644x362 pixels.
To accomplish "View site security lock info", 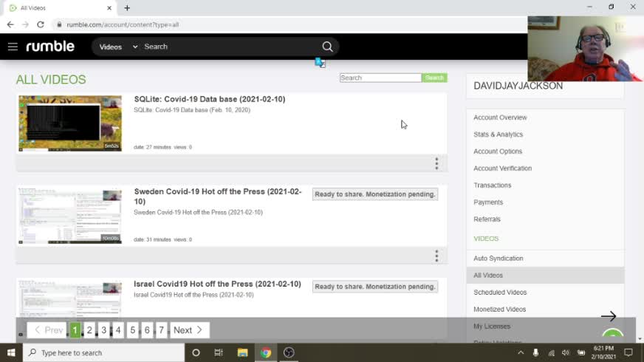I will tap(60, 24).
